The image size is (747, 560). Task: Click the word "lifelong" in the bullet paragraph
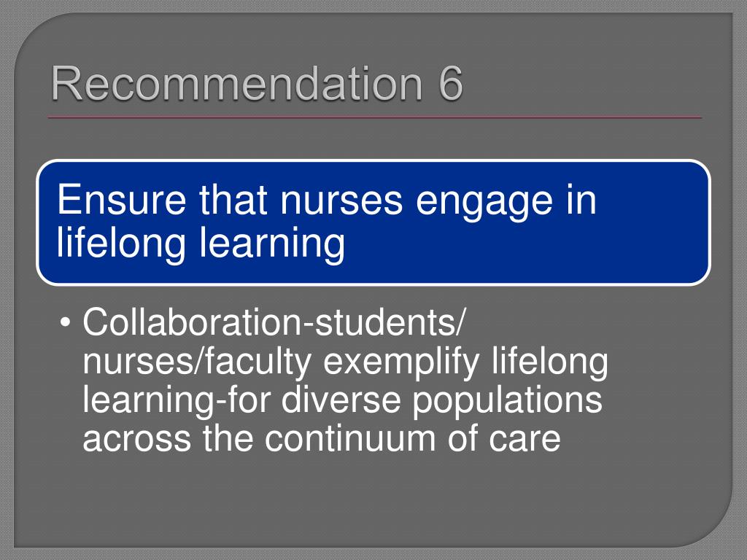[x=549, y=364]
